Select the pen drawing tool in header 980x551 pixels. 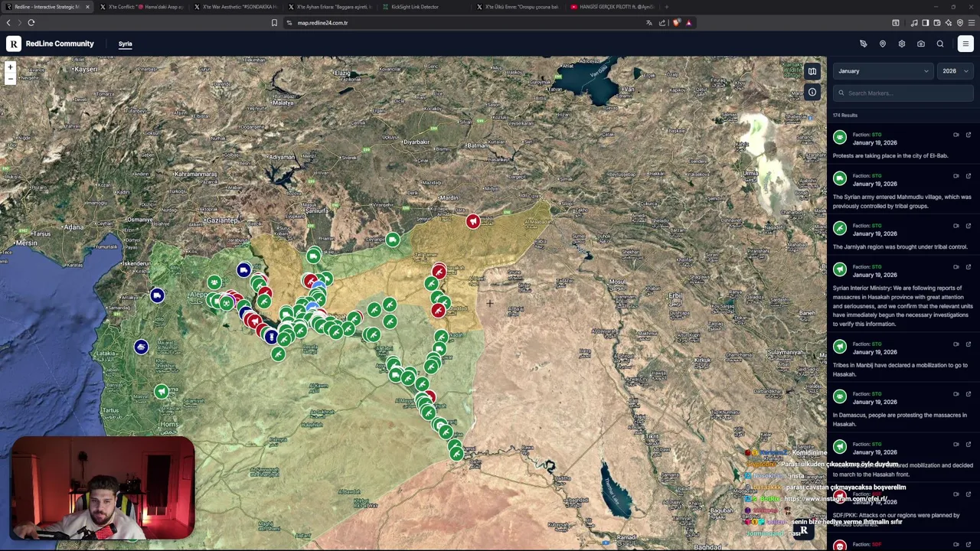point(864,44)
